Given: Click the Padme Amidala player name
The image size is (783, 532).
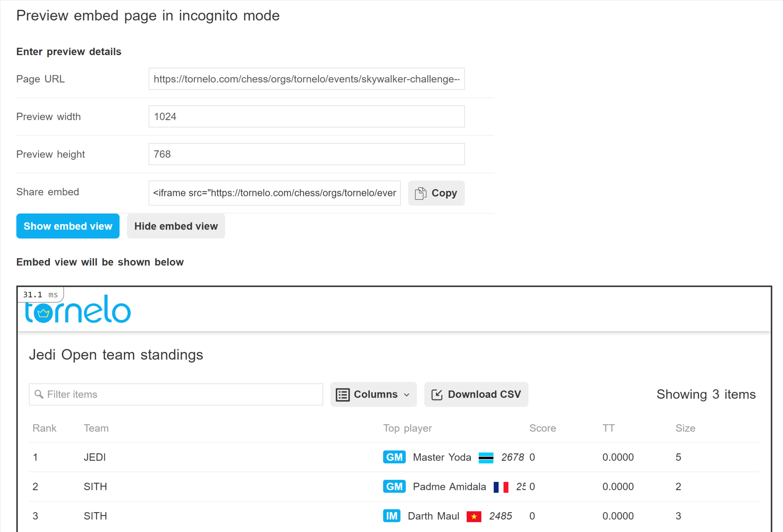Looking at the screenshot, I should click(x=449, y=486).
